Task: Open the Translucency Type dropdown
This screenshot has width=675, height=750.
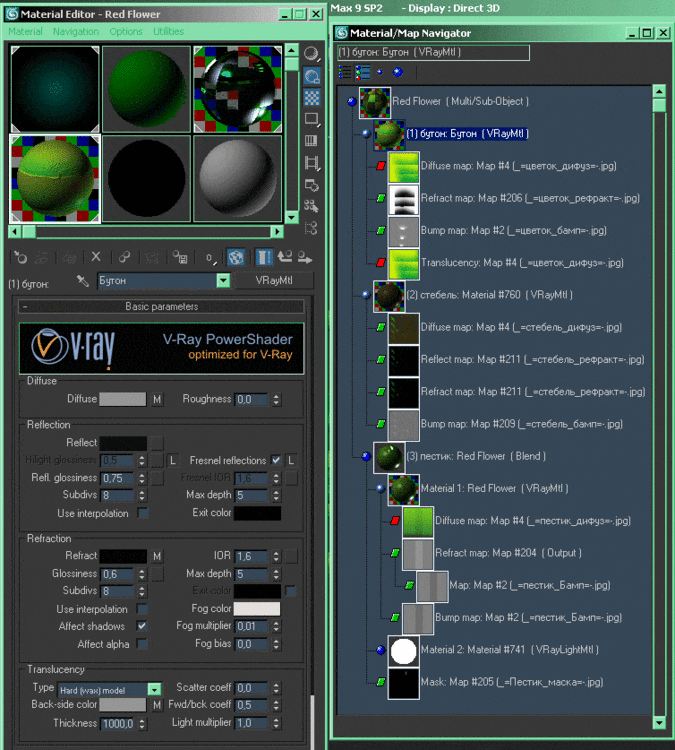Action: 154,690
